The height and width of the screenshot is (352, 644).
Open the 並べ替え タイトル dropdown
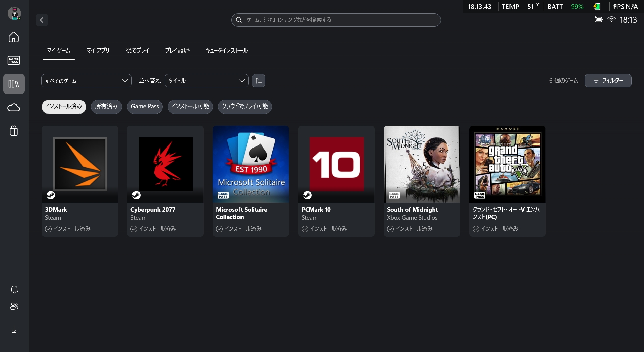(206, 81)
